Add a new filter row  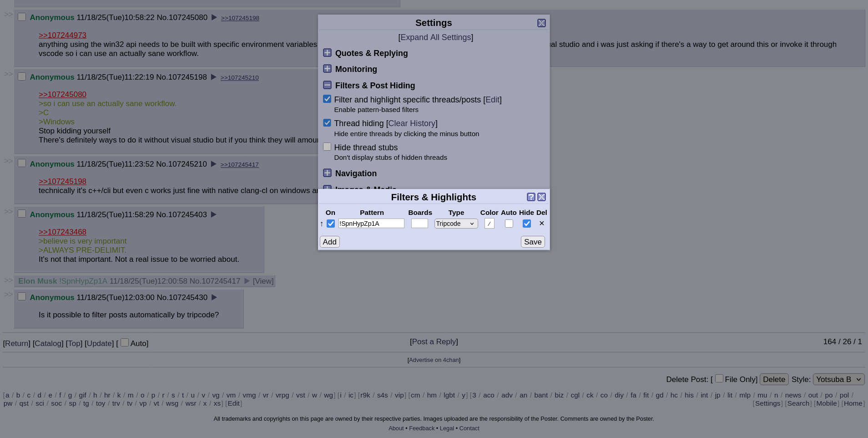(x=330, y=242)
